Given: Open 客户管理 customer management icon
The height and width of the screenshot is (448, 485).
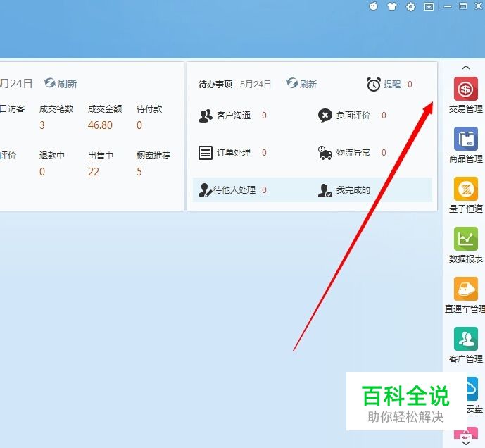Looking at the screenshot, I should point(465,339).
